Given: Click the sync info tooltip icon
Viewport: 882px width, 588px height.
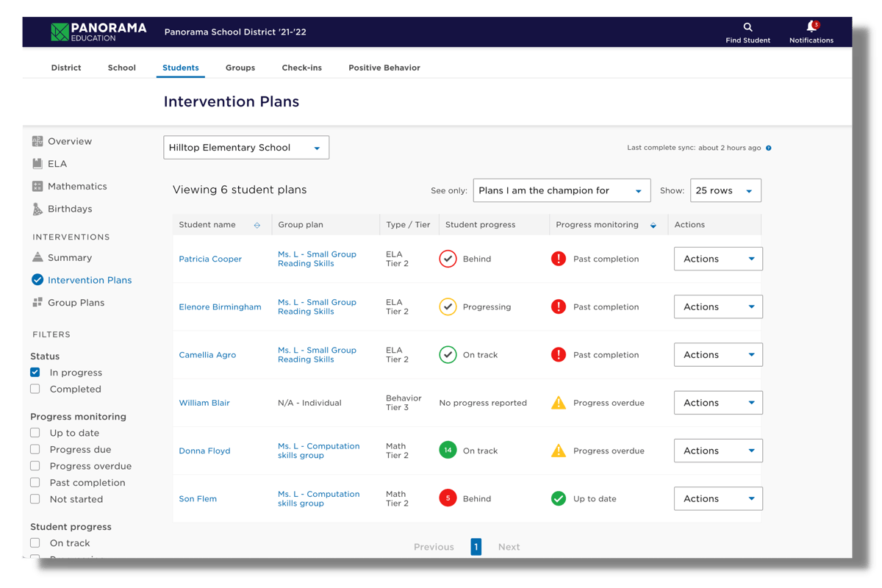Looking at the screenshot, I should pos(769,147).
